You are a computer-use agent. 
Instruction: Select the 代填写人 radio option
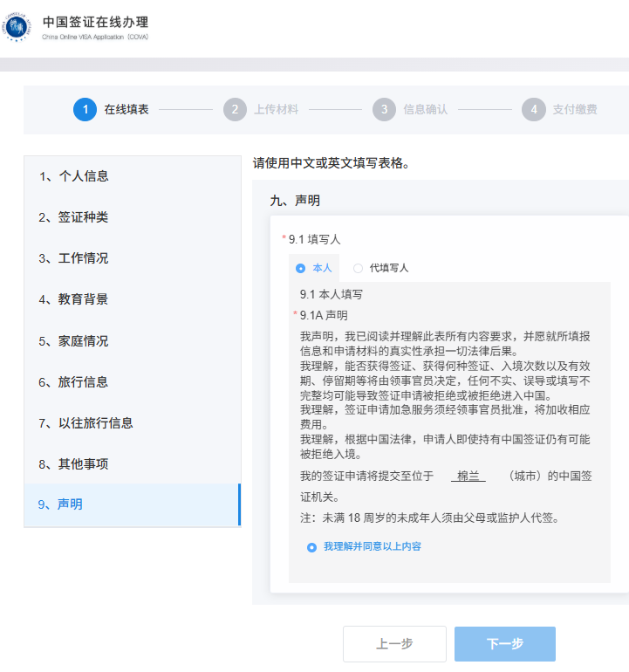pos(358,268)
